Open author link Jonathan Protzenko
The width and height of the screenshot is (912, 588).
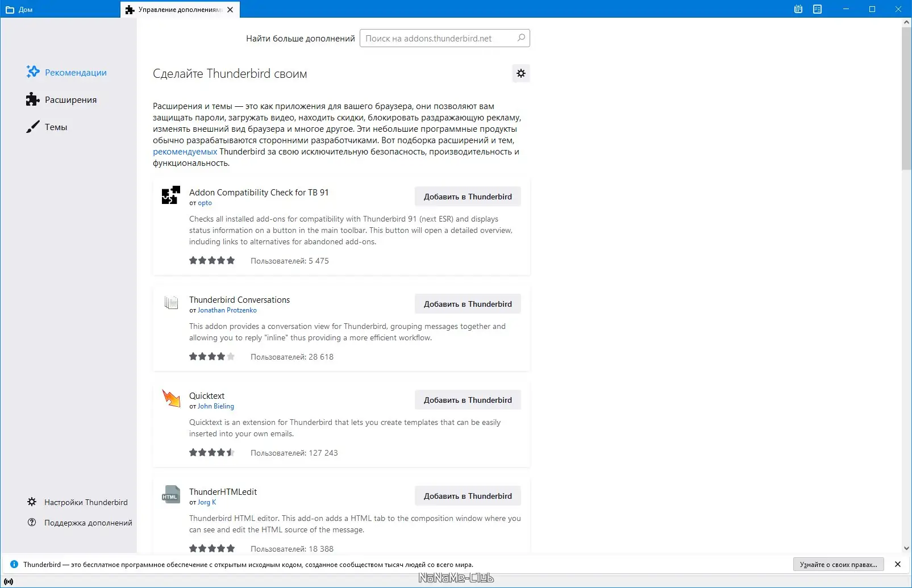(227, 310)
